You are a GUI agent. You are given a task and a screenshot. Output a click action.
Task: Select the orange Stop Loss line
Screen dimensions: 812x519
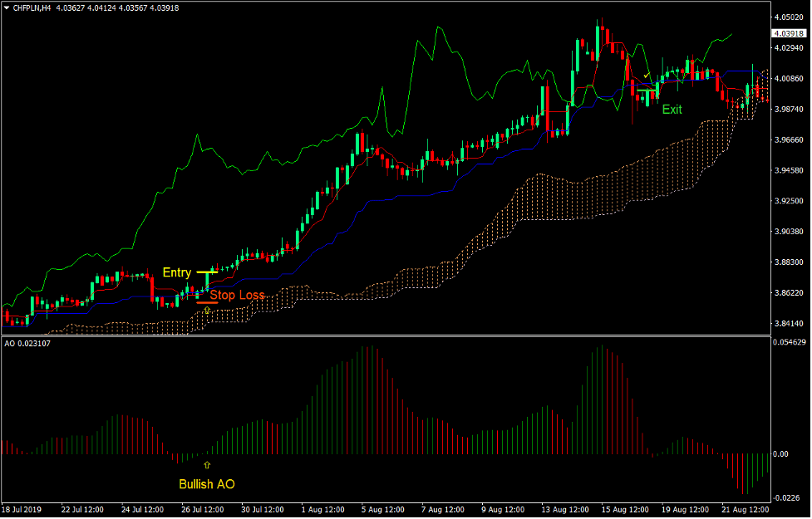click(x=209, y=303)
